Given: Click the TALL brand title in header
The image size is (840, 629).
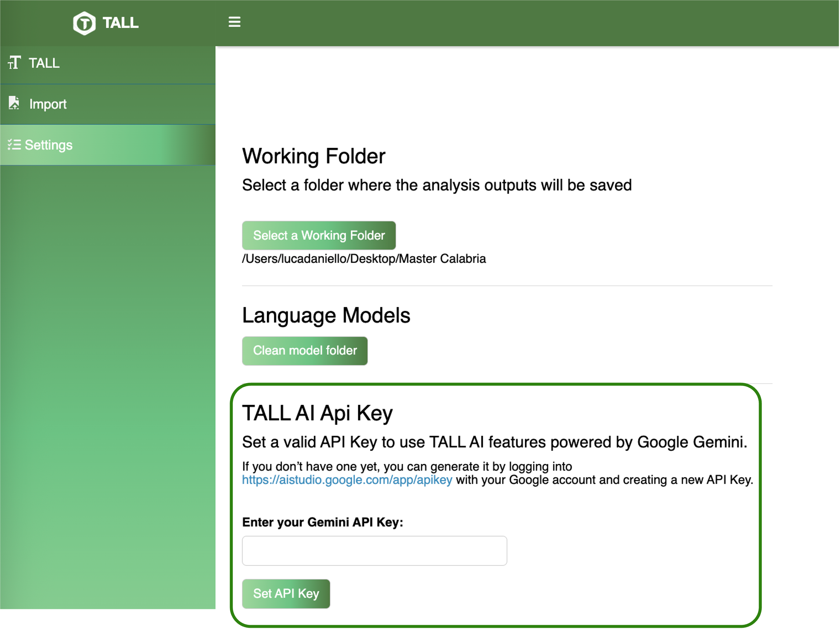Looking at the screenshot, I should point(121,23).
